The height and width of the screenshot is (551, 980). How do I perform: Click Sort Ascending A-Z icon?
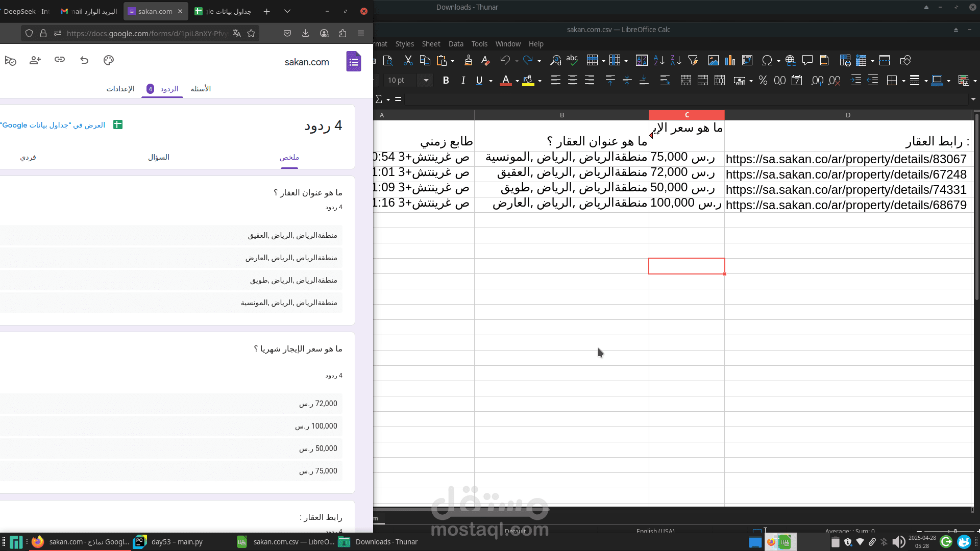click(659, 61)
